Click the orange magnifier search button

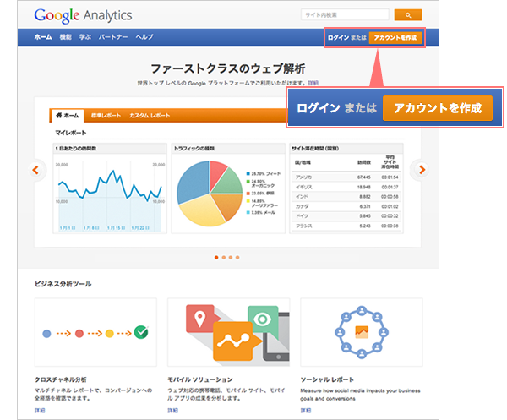pyautogui.click(x=408, y=15)
